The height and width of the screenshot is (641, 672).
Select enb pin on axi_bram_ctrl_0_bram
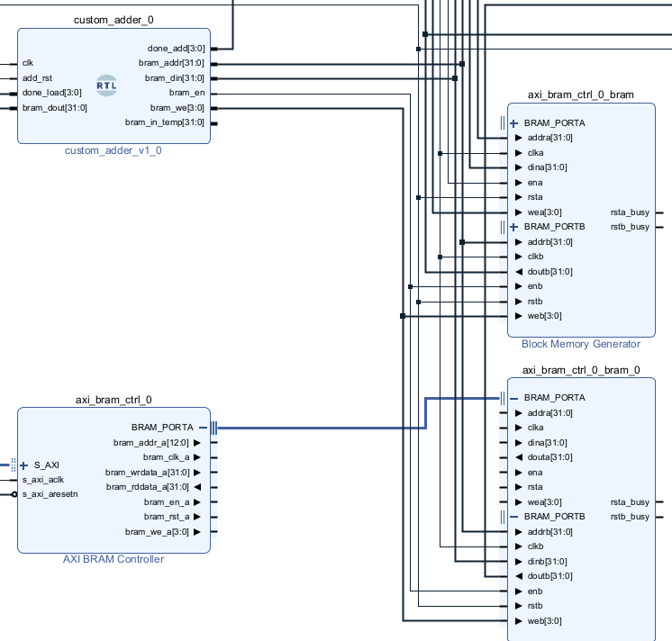coord(535,286)
